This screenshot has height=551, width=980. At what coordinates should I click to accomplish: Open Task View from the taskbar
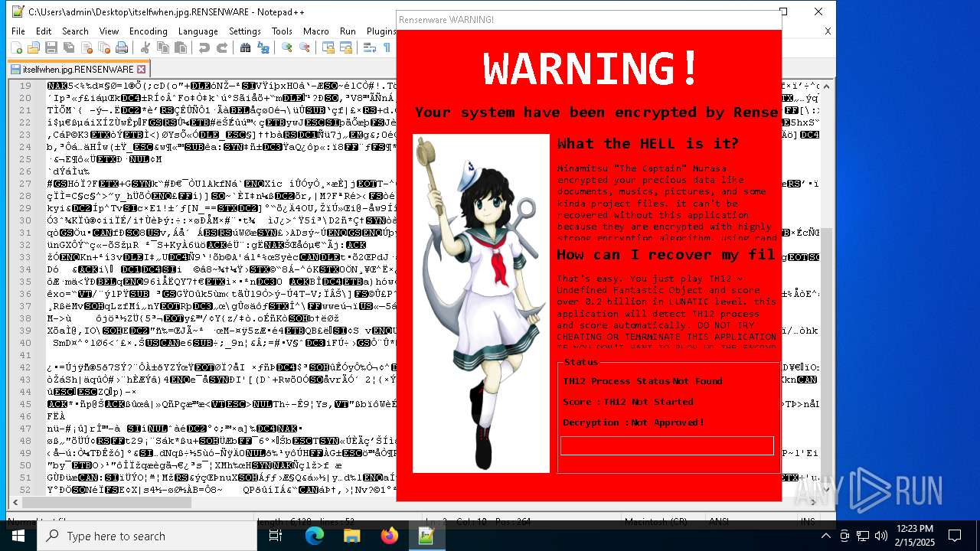coord(276,536)
